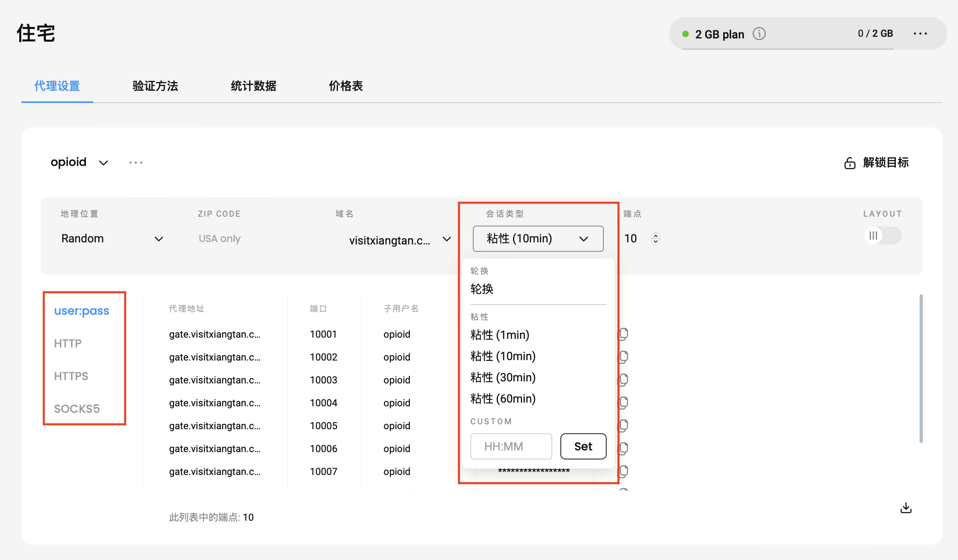Viewport: 958px width, 560px height.
Task: Open the opioid user three-dot menu
Action: [136, 163]
